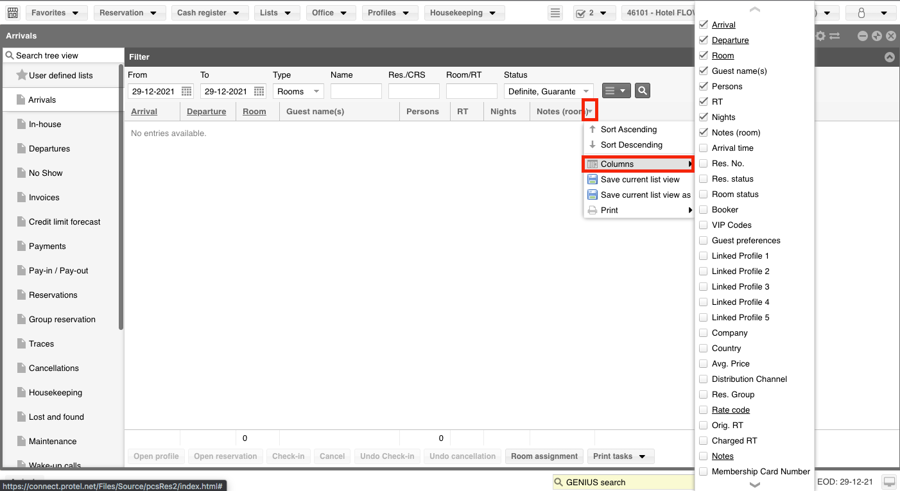Click the Name filter input field
Viewport: 900px width, 491px height.
coord(356,91)
